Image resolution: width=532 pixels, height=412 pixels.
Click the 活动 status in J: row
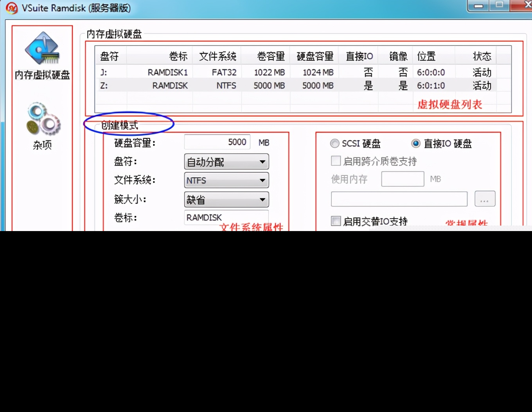pos(482,72)
